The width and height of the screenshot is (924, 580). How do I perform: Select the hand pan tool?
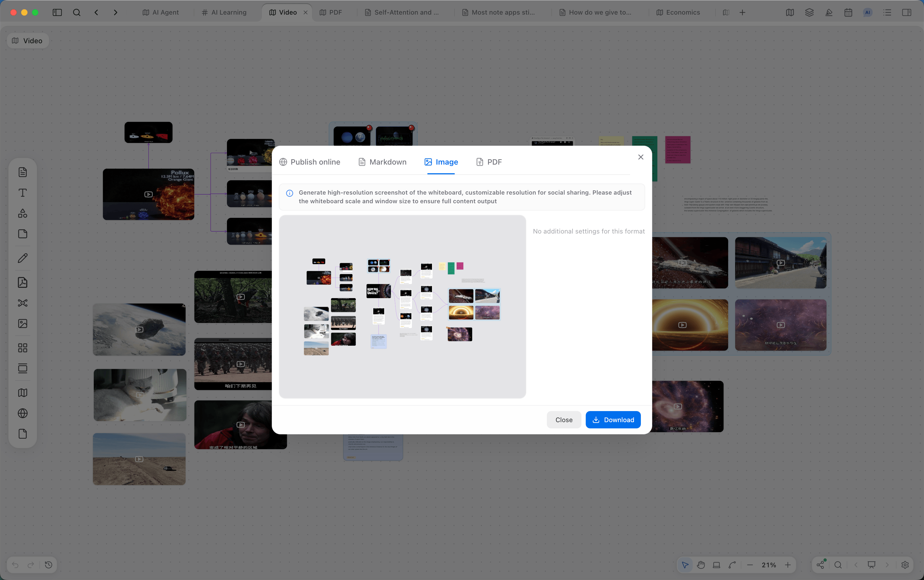coord(701,565)
